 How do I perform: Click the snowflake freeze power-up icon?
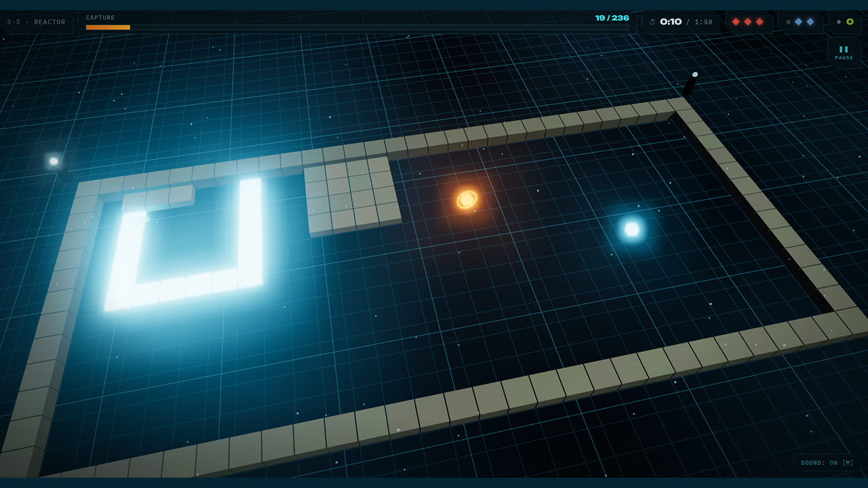(788, 22)
